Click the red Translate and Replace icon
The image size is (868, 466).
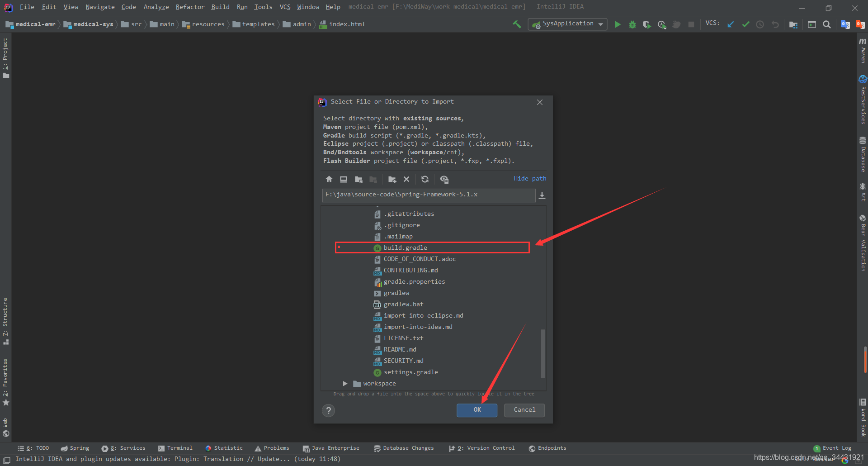tap(860, 24)
